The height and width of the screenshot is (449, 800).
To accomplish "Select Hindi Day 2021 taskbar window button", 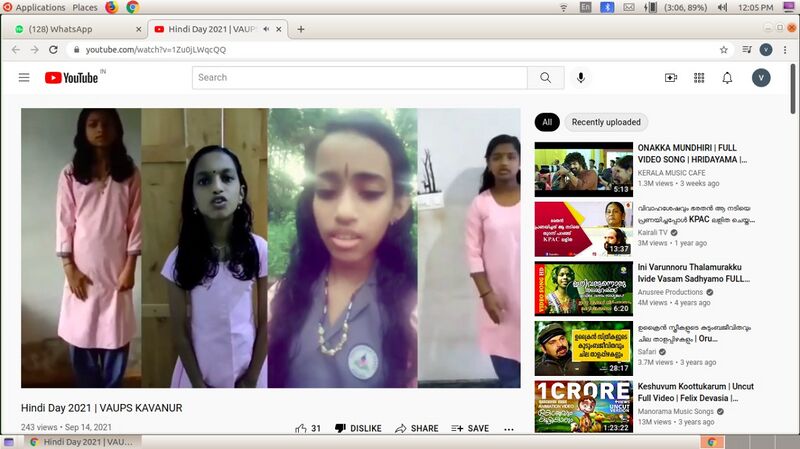I will pyautogui.click(x=82, y=442).
